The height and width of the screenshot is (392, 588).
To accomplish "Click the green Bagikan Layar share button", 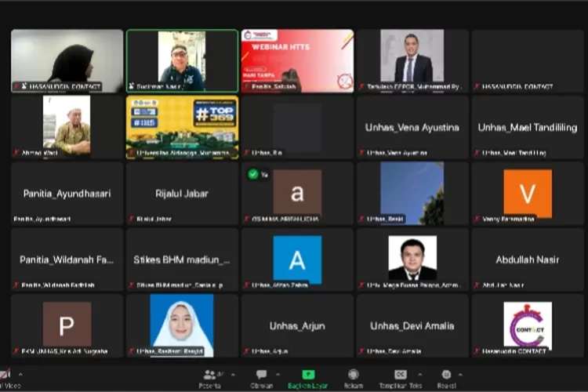I will click(x=308, y=376).
